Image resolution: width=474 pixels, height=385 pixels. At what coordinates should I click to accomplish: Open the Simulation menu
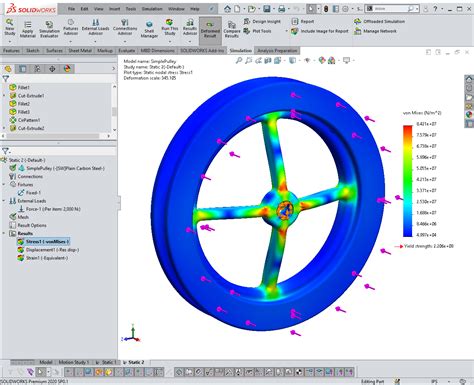[x=152, y=9]
